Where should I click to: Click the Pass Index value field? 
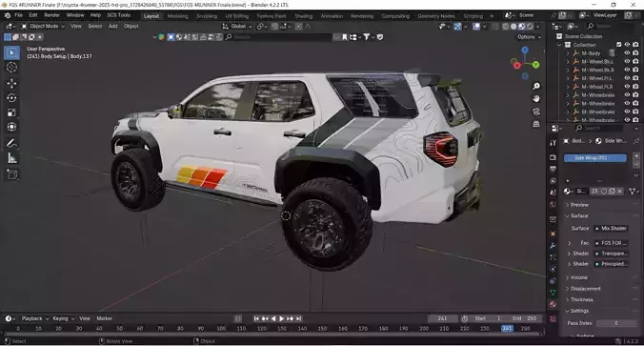(x=616, y=323)
